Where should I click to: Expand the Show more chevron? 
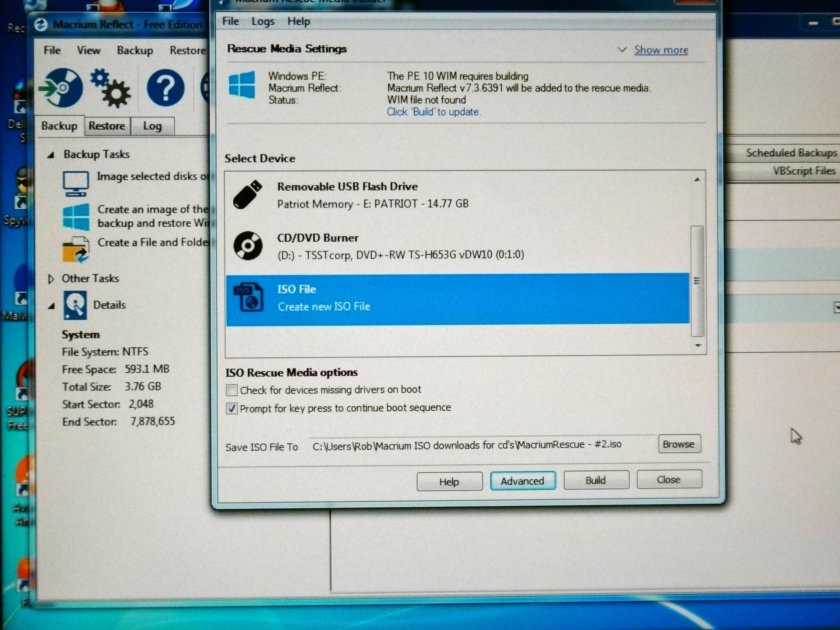click(622, 49)
